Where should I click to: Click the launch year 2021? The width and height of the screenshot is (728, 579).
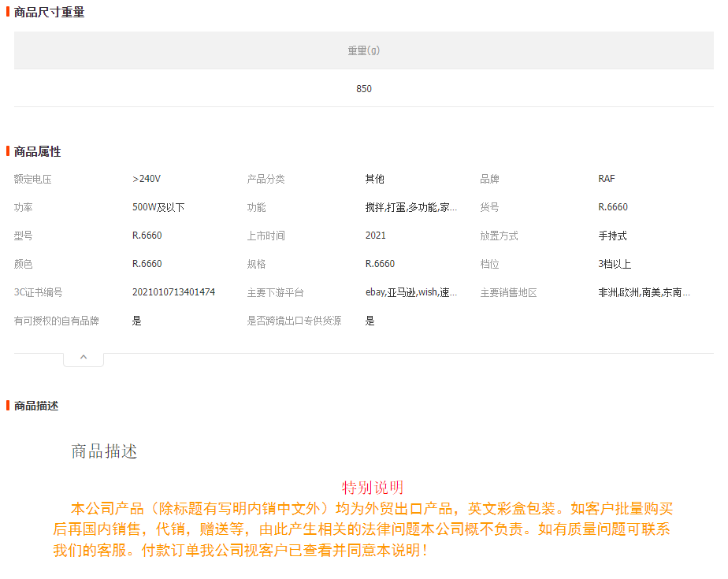[x=375, y=236]
